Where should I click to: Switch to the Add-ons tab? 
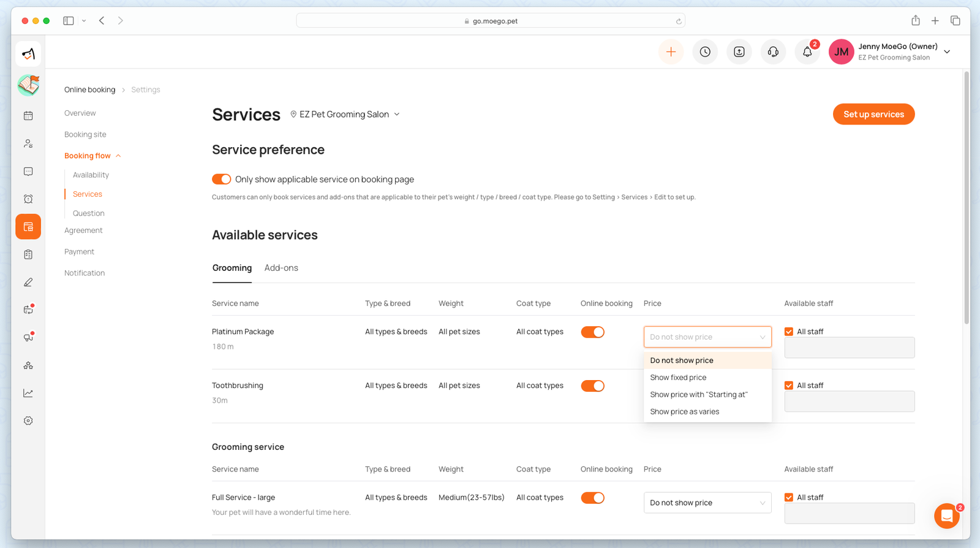pos(281,268)
